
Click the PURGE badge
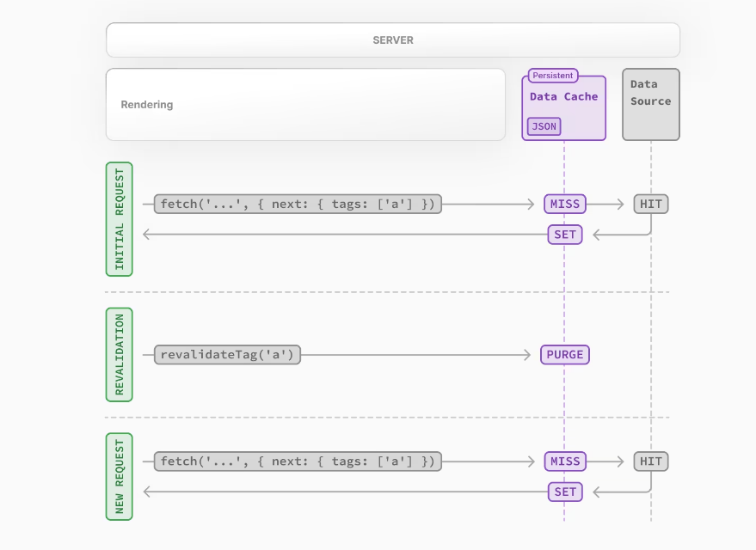pyautogui.click(x=564, y=355)
